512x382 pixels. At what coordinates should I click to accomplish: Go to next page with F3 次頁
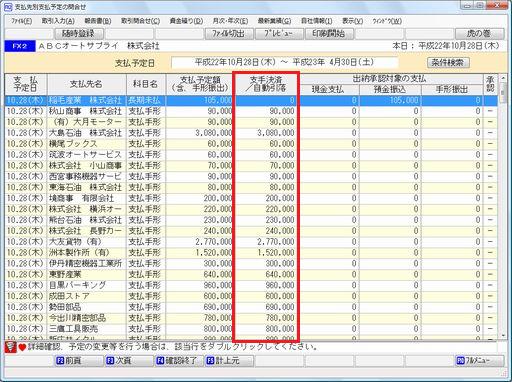pyautogui.click(x=129, y=360)
